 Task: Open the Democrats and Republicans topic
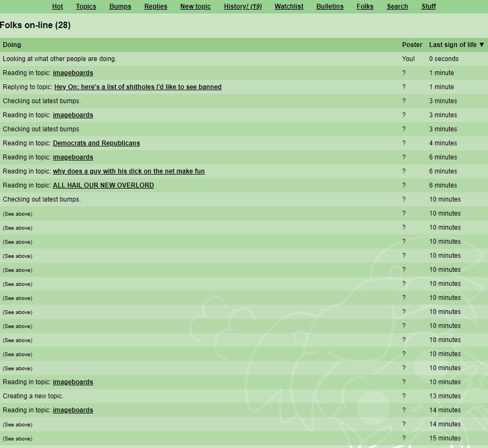pos(96,143)
